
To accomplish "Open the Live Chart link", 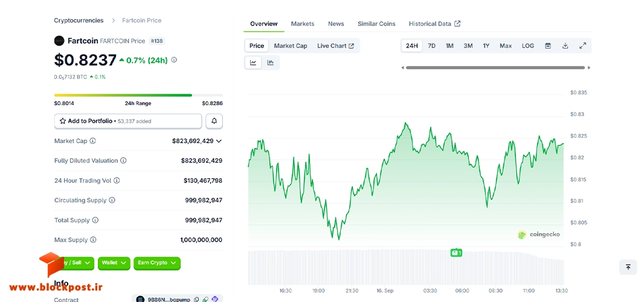I will [335, 46].
